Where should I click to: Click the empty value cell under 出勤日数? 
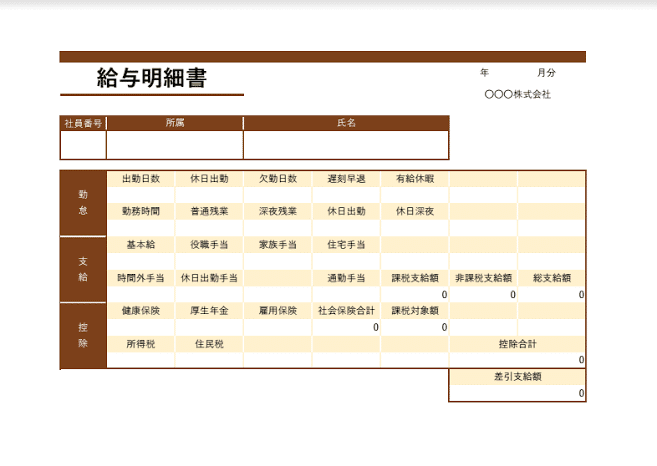(141, 195)
